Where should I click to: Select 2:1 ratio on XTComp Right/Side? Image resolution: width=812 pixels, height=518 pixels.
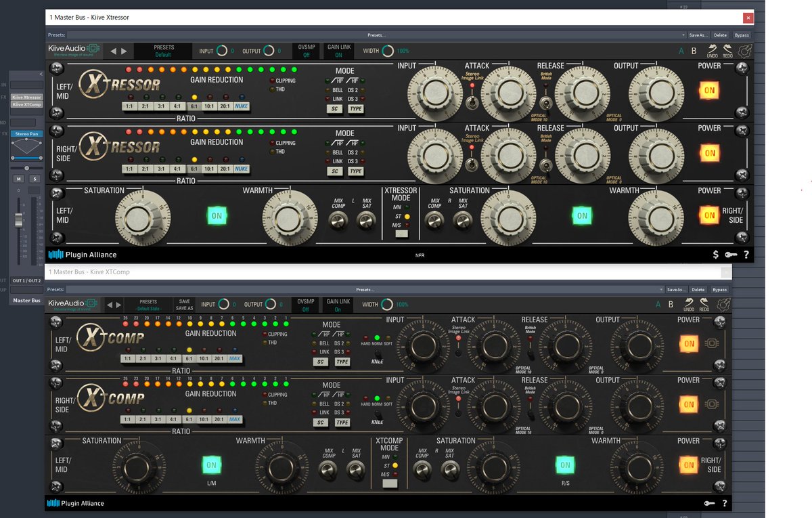(x=142, y=419)
